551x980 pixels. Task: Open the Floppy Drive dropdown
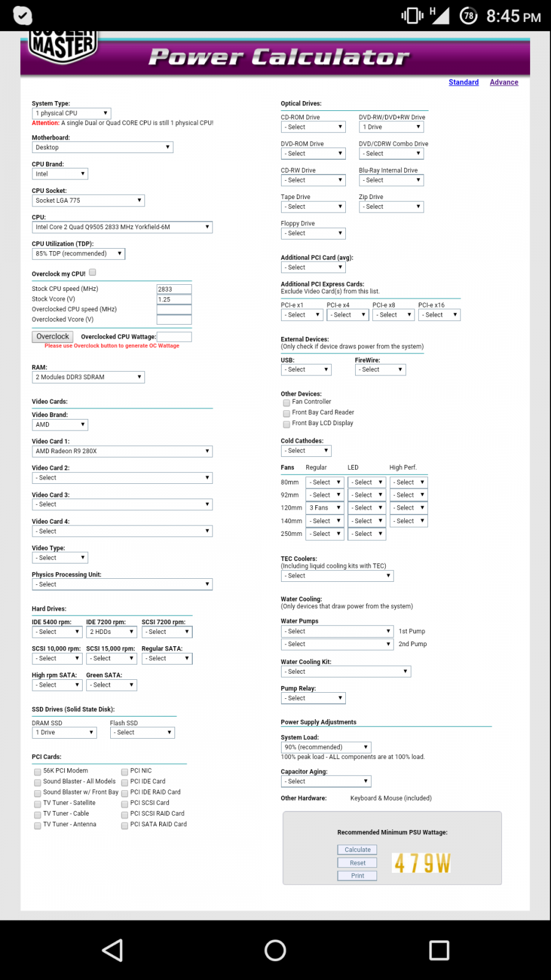point(313,233)
